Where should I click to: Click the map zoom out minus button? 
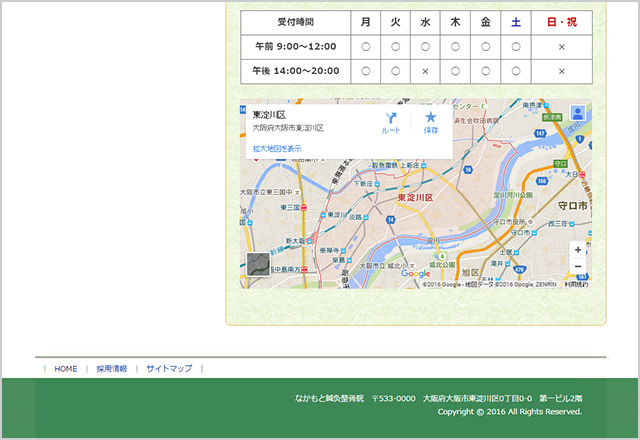(x=578, y=267)
